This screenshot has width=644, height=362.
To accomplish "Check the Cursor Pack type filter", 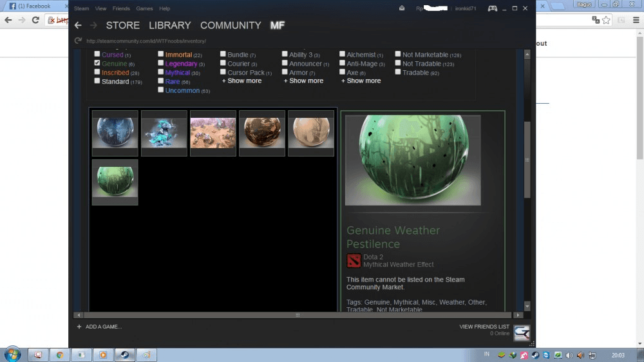I will pos(223,72).
